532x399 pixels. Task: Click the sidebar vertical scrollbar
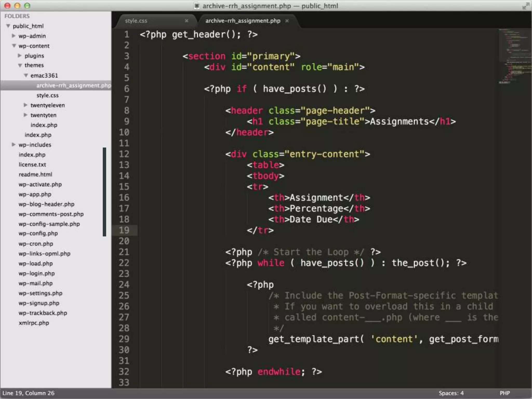point(104,192)
